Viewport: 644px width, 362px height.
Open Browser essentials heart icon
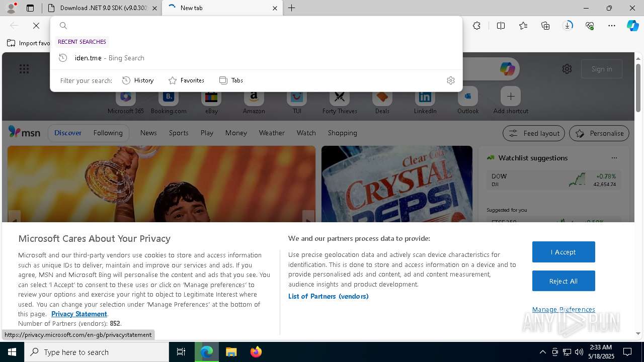click(590, 26)
